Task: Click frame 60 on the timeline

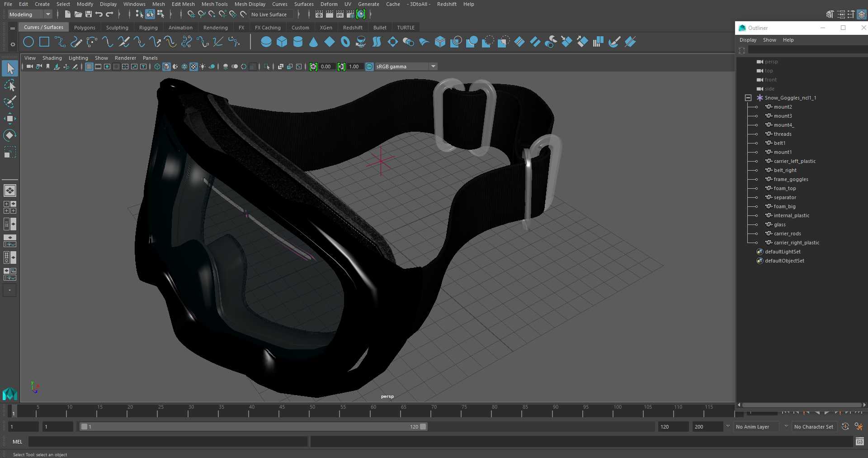Action: click(x=373, y=411)
